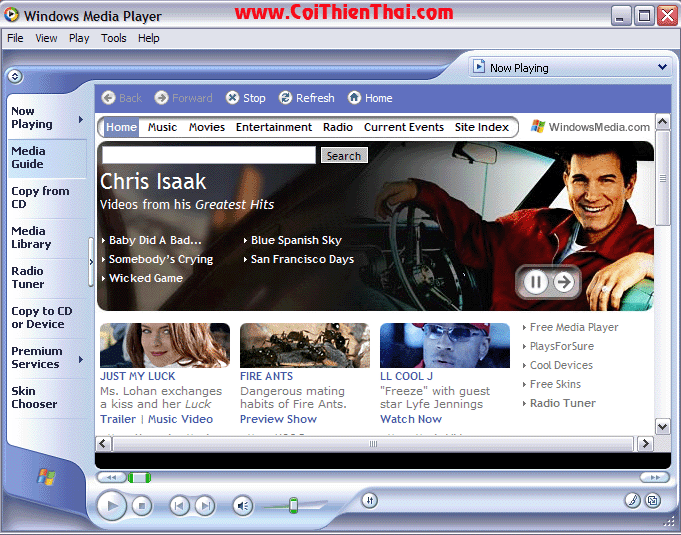Open the Help menu

tap(149, 38)
